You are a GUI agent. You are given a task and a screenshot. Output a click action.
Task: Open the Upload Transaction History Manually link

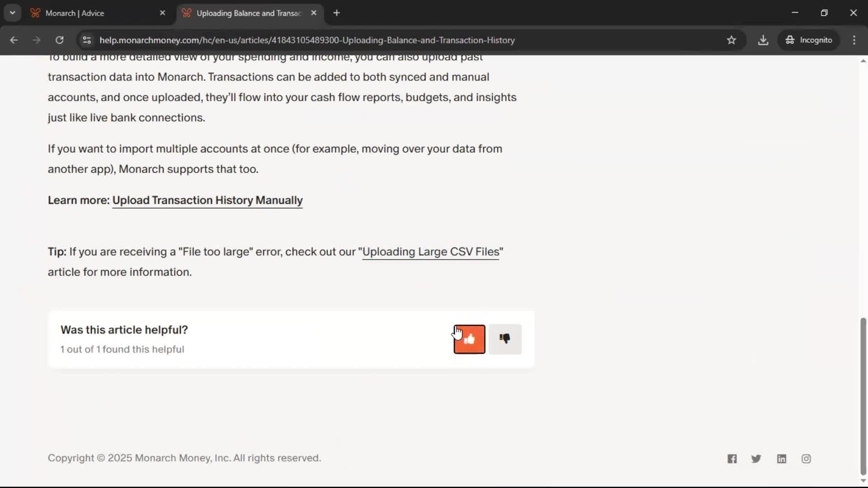(208, 200)
